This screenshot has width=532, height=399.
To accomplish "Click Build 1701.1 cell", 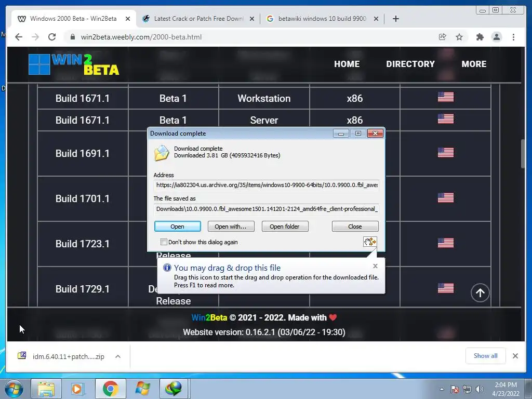I will pos(83,198).
